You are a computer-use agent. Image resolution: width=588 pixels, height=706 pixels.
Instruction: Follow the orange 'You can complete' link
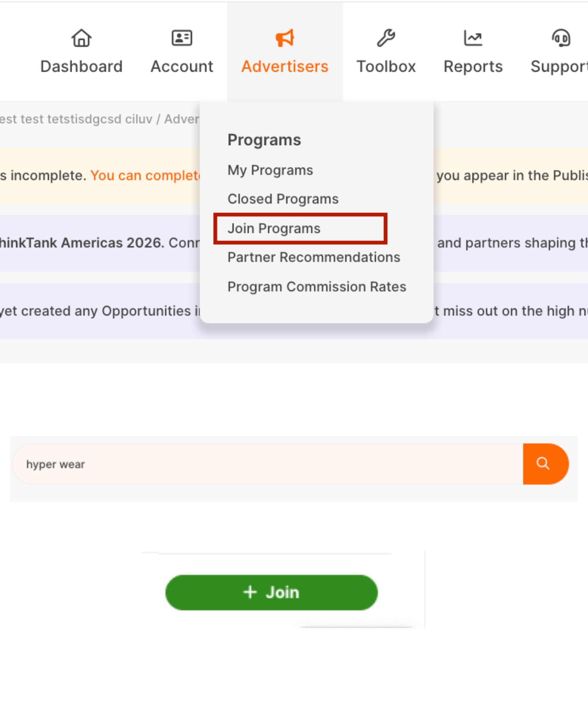pyautogui.click(x=145, y=175)
